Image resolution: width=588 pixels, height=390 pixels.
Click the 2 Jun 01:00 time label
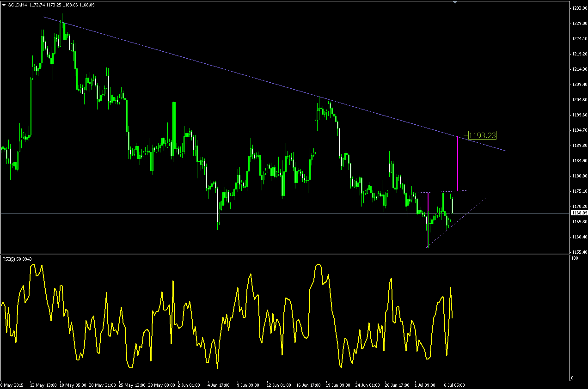coord(188,384)
